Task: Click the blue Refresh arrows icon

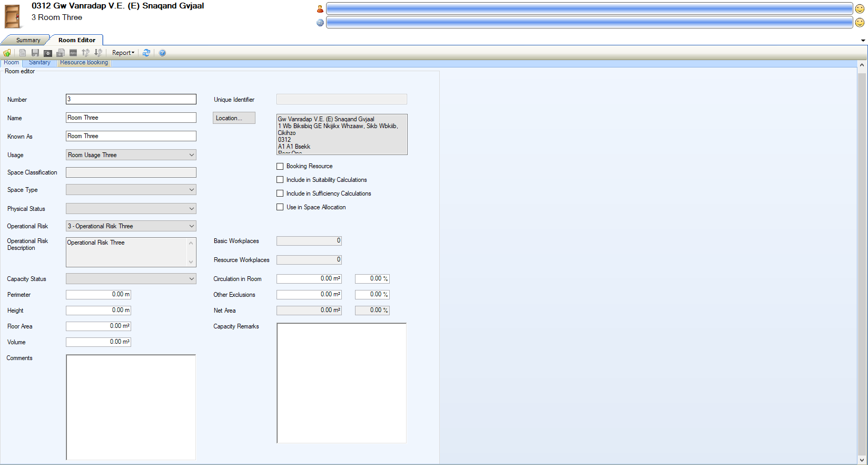Action: point(146,53)
